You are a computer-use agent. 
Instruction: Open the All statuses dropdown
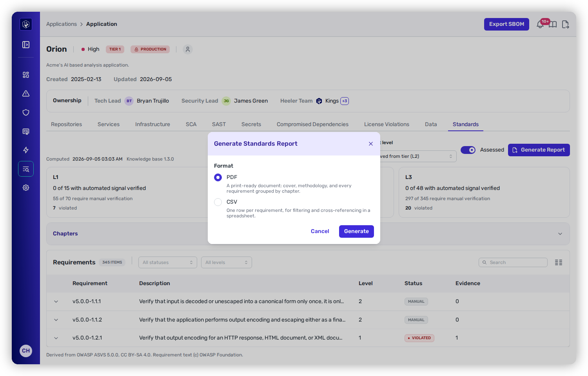pyautogui.click(x=168, y=262)
